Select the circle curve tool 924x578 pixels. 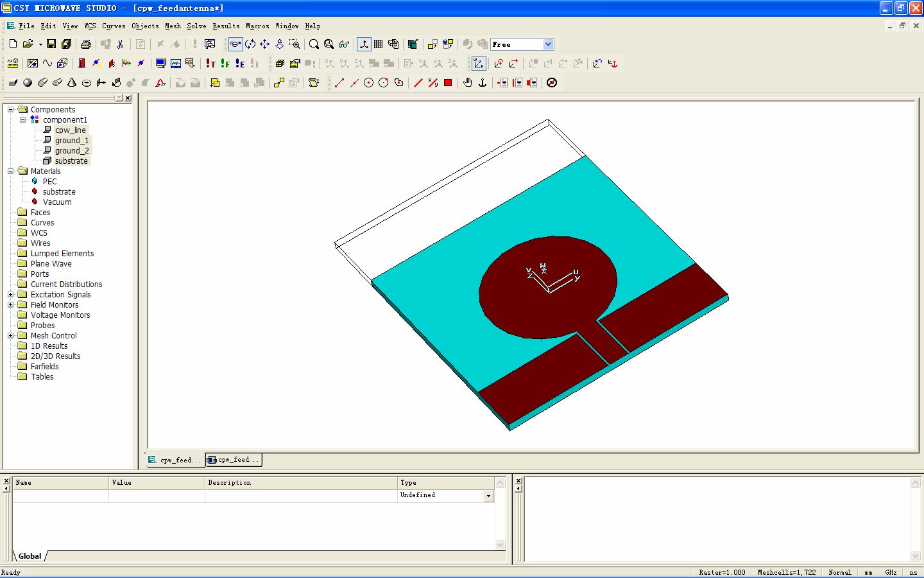369,83
